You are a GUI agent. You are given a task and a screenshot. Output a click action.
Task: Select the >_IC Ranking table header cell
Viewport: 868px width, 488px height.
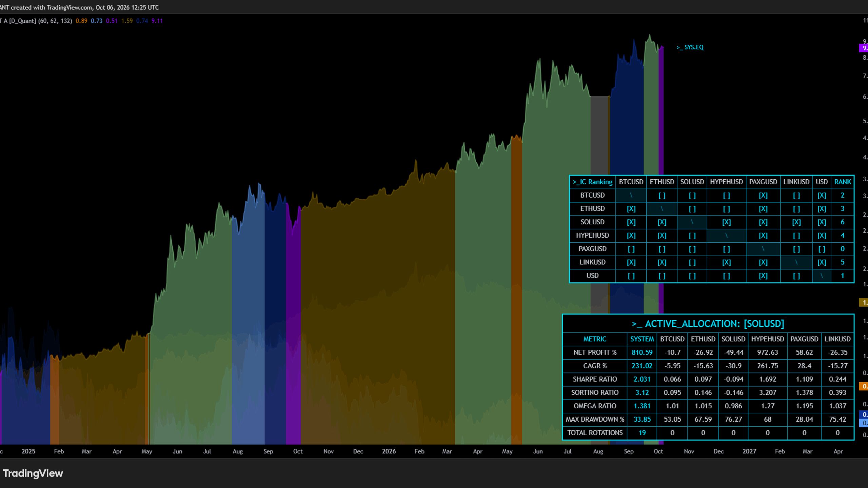click(592, 182)
